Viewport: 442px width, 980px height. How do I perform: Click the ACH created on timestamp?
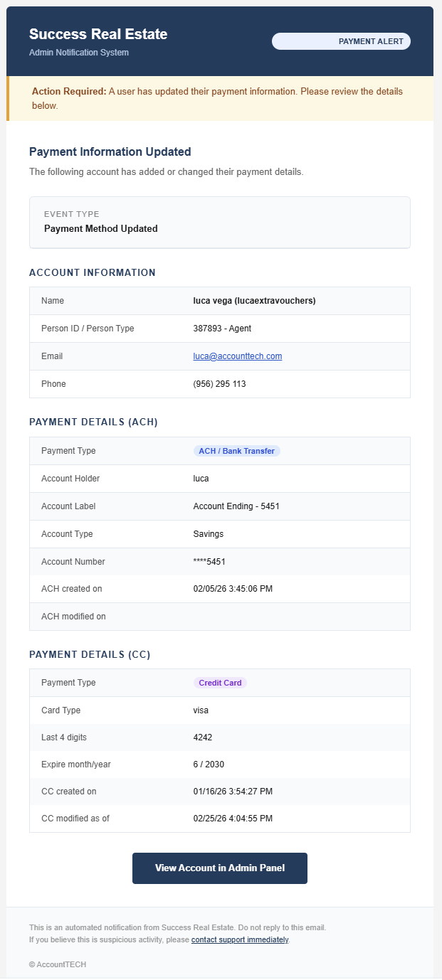233,589
